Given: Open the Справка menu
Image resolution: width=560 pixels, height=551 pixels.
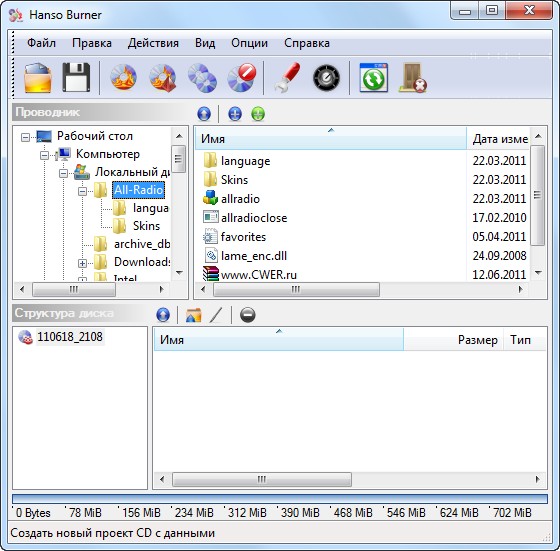Looking at the screenshot, I should [307, 43].
